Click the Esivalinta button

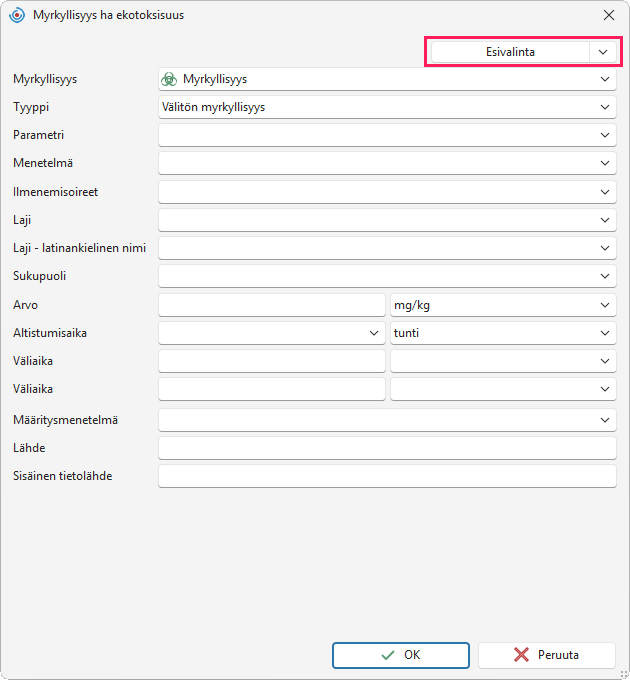click(510, 52)
